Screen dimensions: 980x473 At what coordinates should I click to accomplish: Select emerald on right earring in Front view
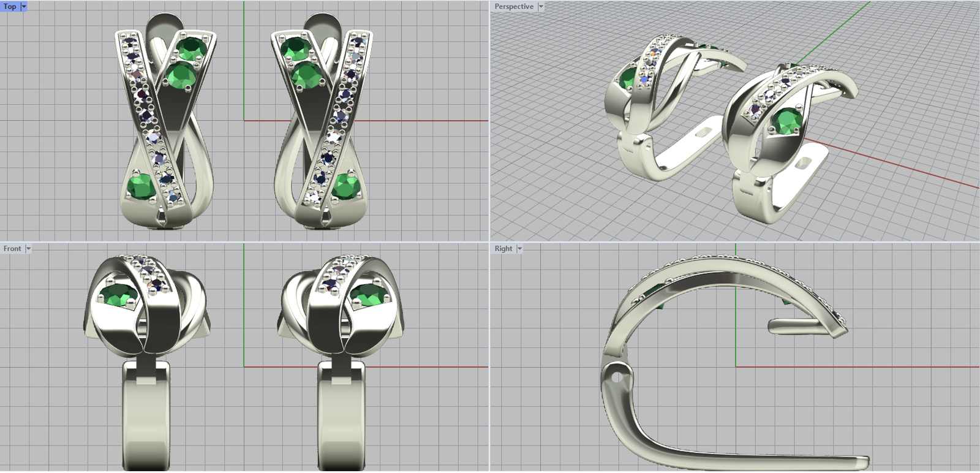369,295
